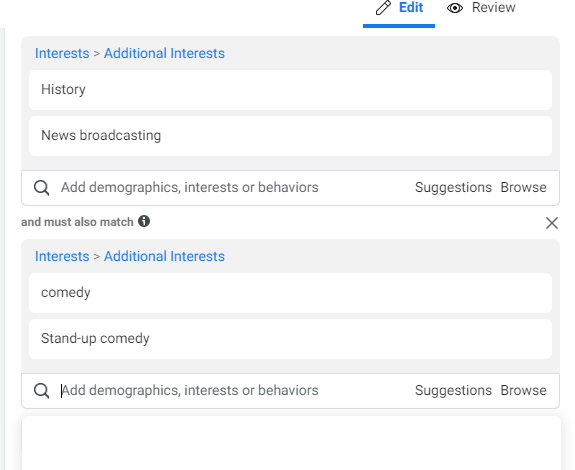Screen dimensions: 575x470
Task: Remove the 'must also match' group with X
Action: tap(552, 223)
